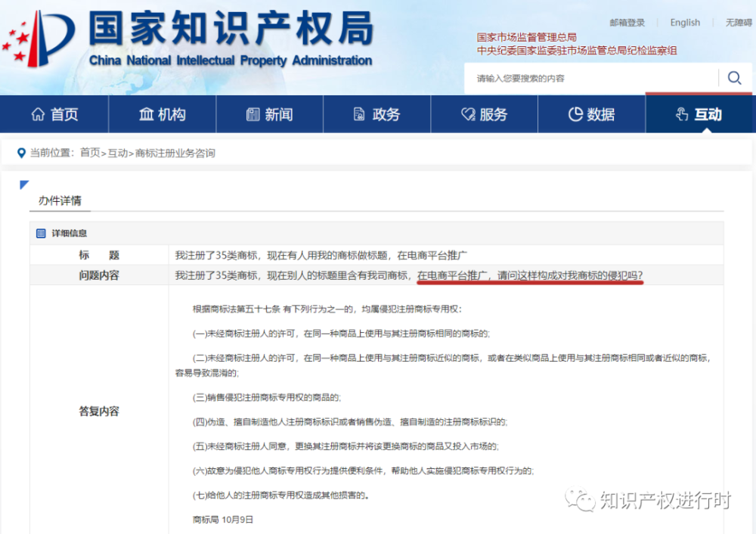Click the document icon beside 政务
Viewport: 756px width, 534px height.
359,114
